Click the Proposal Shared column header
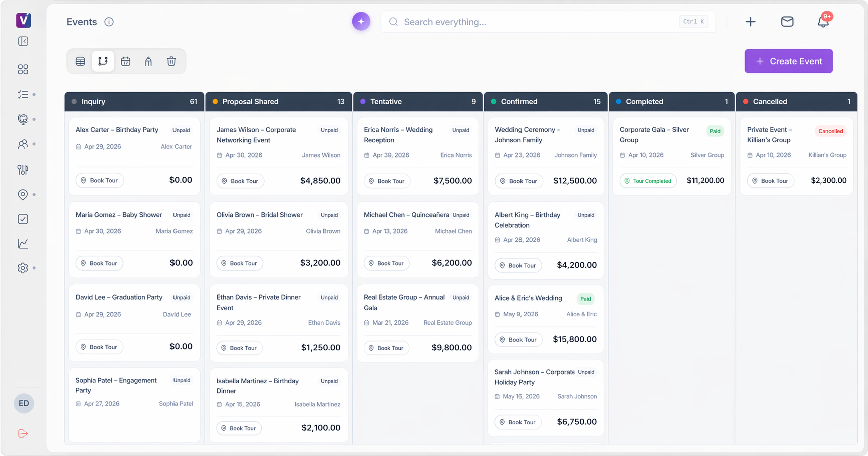The height and width of the screenshot is (456, 868). pyautogui.click(x=278, y=101)
